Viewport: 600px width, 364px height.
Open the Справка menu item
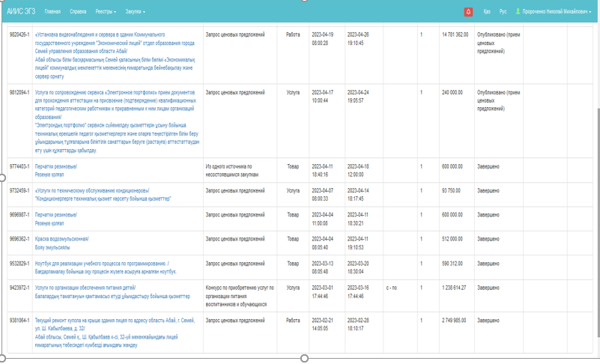tap(78, 11)
